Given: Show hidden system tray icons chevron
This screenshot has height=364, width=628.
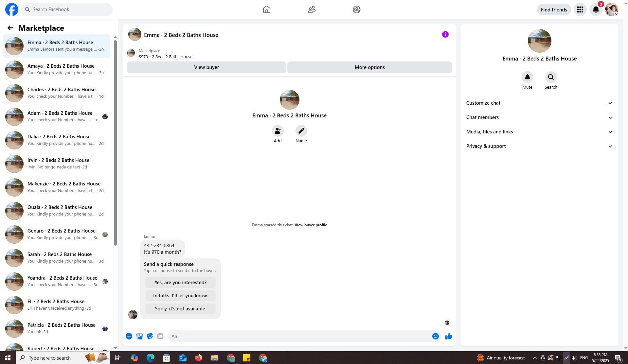Looking at the screenshot, I should point(535,358).
